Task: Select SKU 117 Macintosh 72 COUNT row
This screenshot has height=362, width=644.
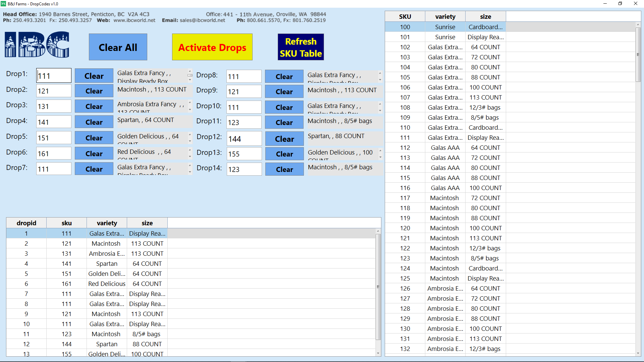Action: click(445, 198)
